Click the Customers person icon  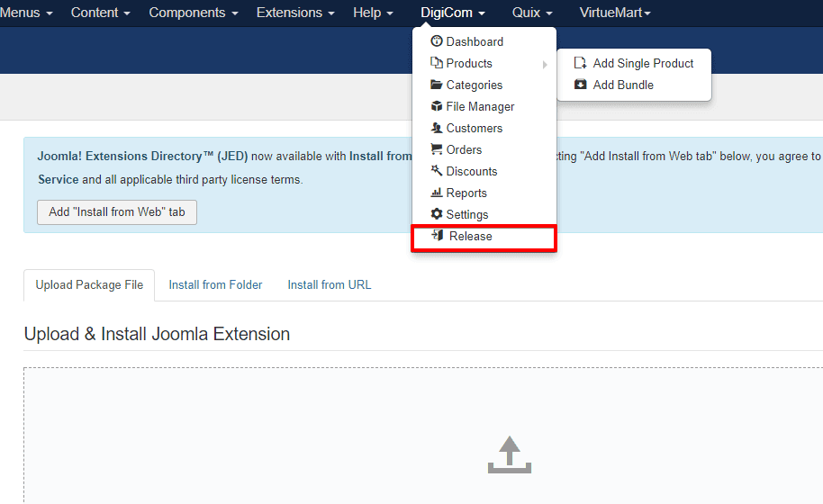437,128
